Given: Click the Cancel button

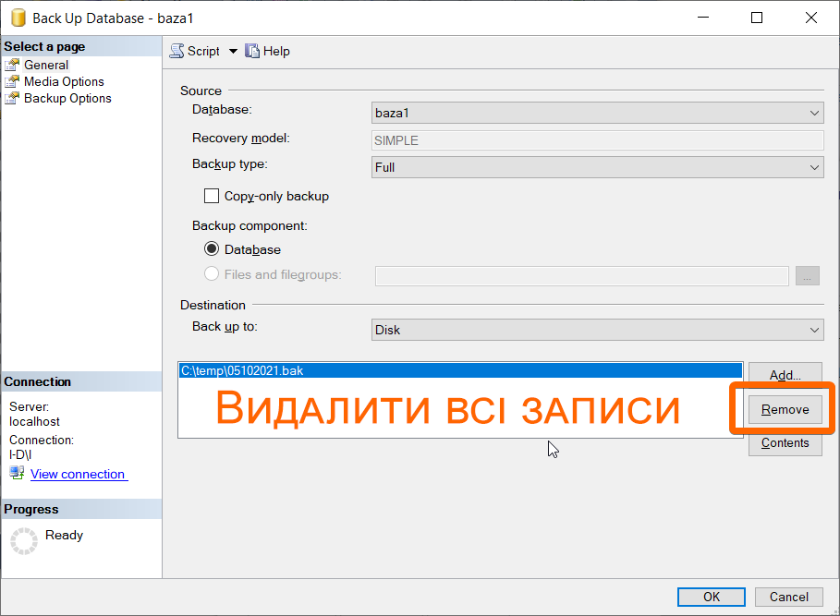Looking at the screenshot, I should click(788, 597).
